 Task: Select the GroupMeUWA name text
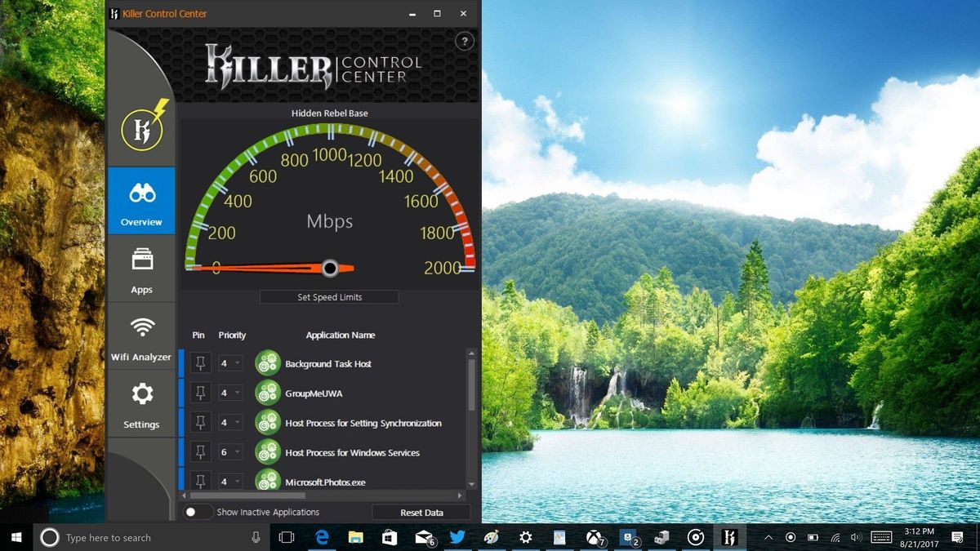point(314,393)
